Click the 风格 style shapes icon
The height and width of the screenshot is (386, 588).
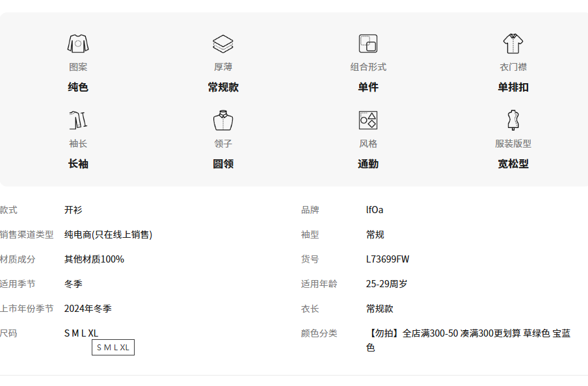tap(368, 120)
